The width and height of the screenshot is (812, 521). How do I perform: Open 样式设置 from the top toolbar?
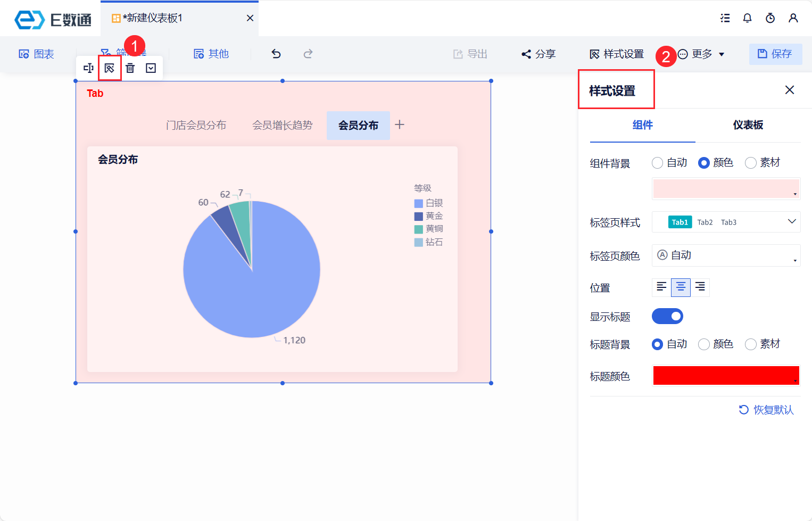(617, 54)
